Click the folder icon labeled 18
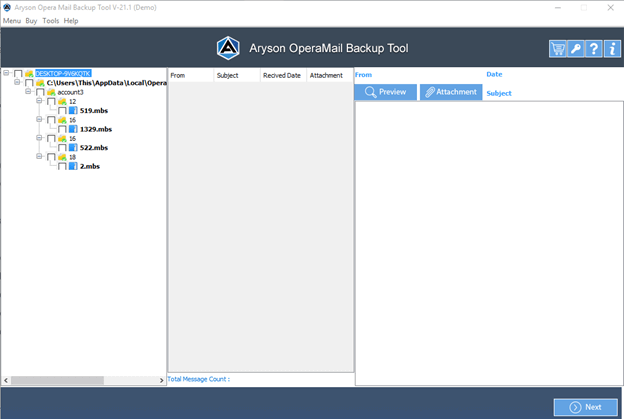This screenshot has width=624, height=419. coord(62,157)
